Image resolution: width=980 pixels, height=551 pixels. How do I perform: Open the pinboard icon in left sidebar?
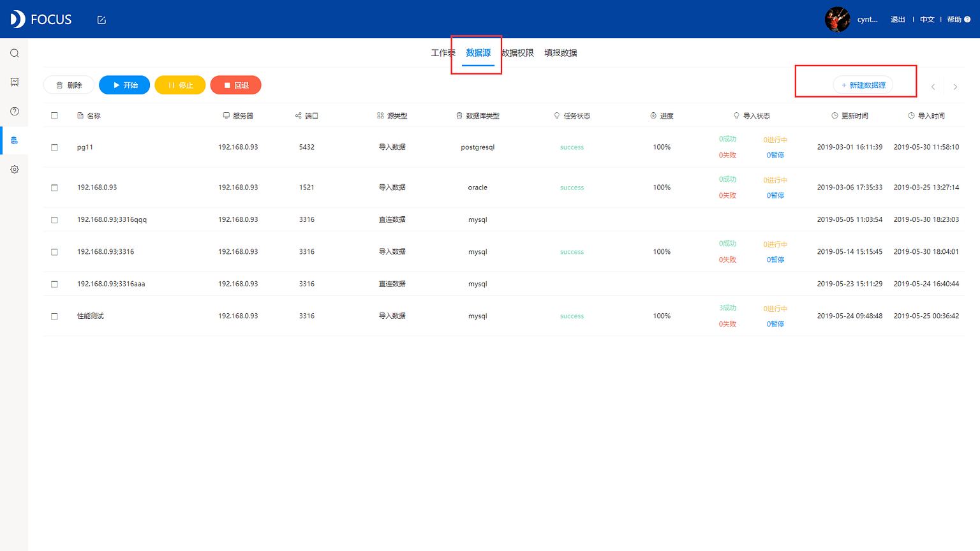(14, 82)
